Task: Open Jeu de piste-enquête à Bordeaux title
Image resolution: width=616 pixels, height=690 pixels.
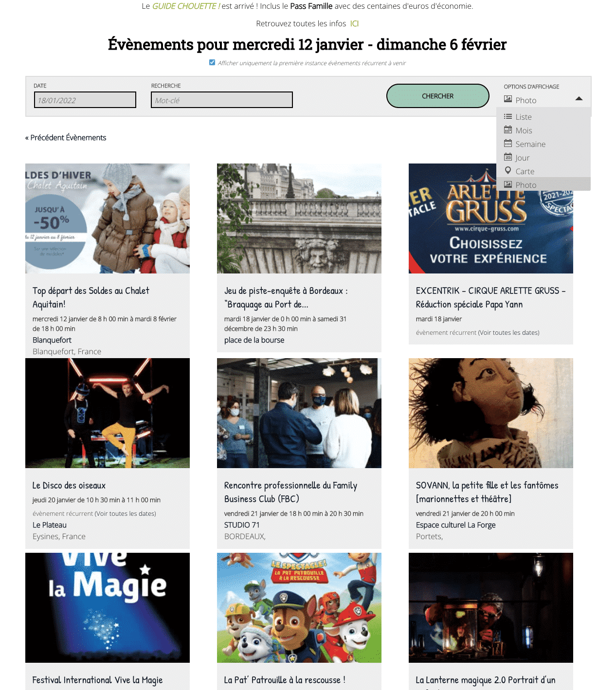Action: [x=286, y=297]
